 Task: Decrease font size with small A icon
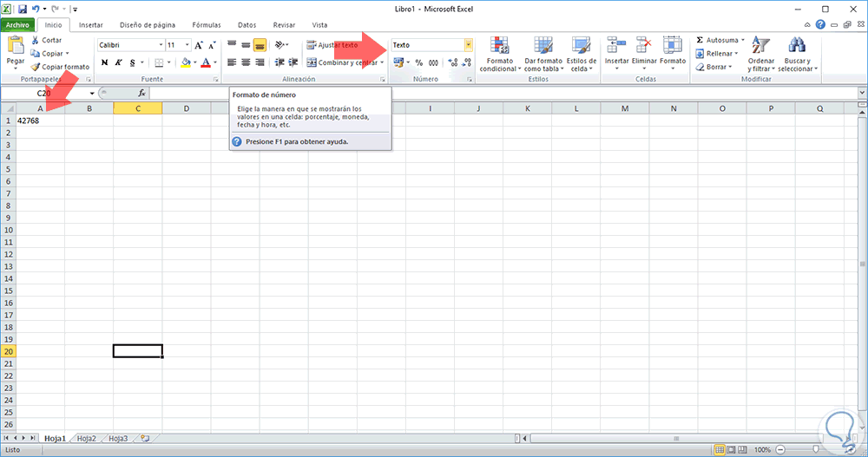212,45
